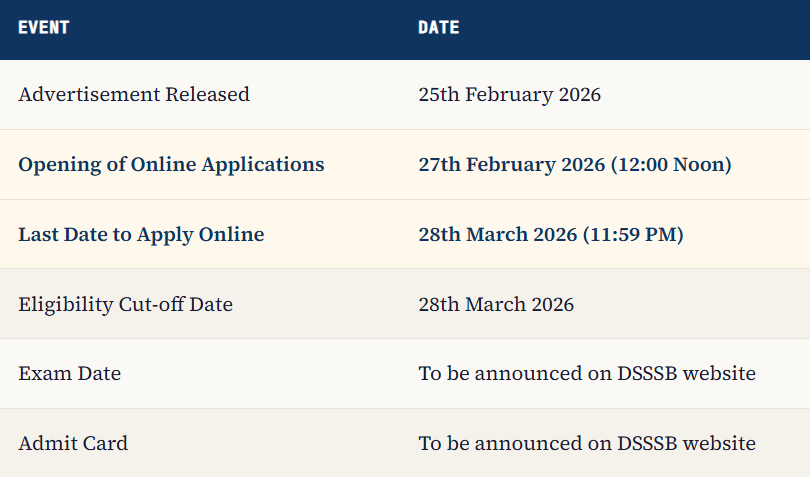This screenshot has width=810, height=477.
Task: Select the Exam Date event cell
Action: point(69,374)
